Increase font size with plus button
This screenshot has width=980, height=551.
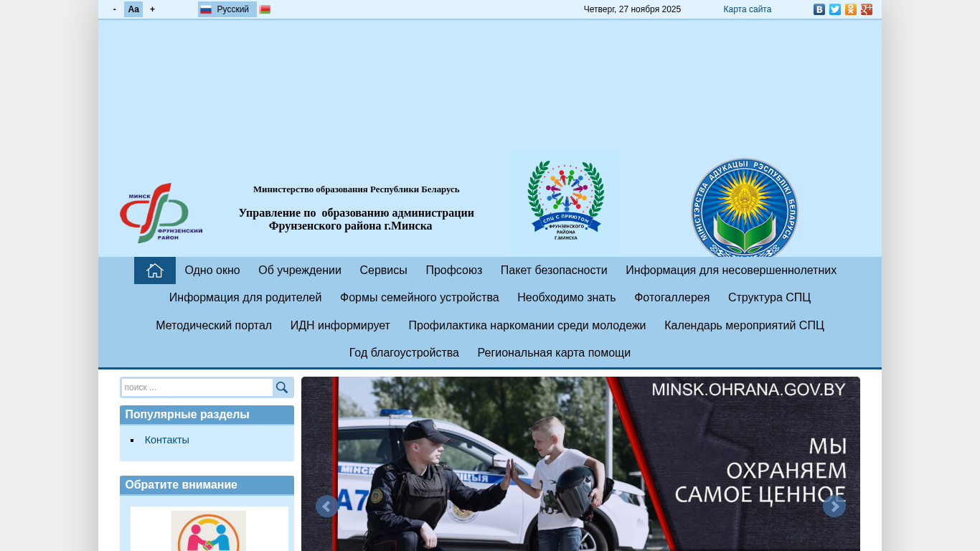pyautogui.click(x=152, y=9)
